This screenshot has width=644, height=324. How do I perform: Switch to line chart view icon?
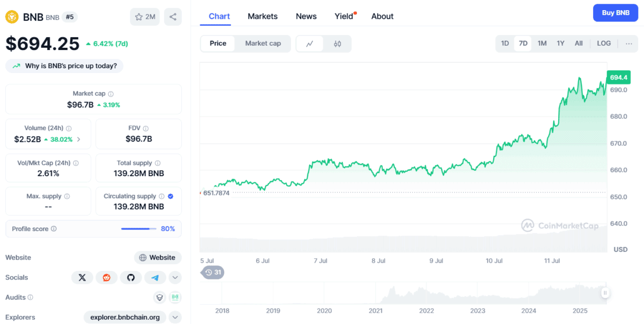(x=310, y=44)
